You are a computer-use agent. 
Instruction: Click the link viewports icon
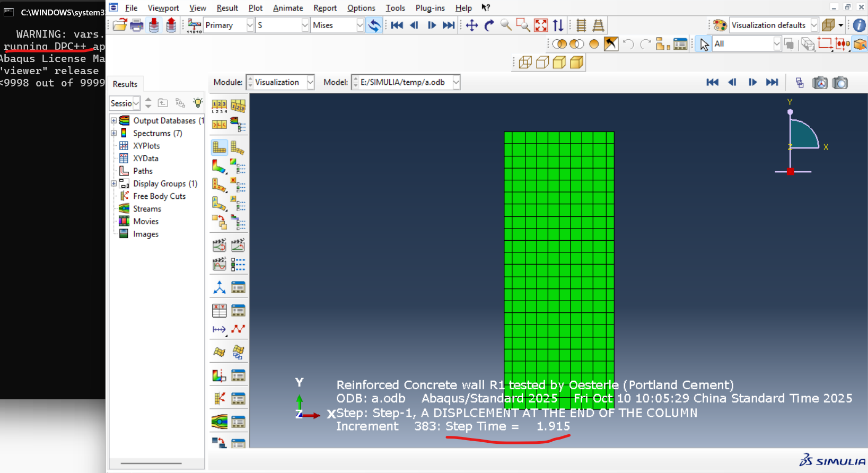pyautogui.click(x=800, y=83)
